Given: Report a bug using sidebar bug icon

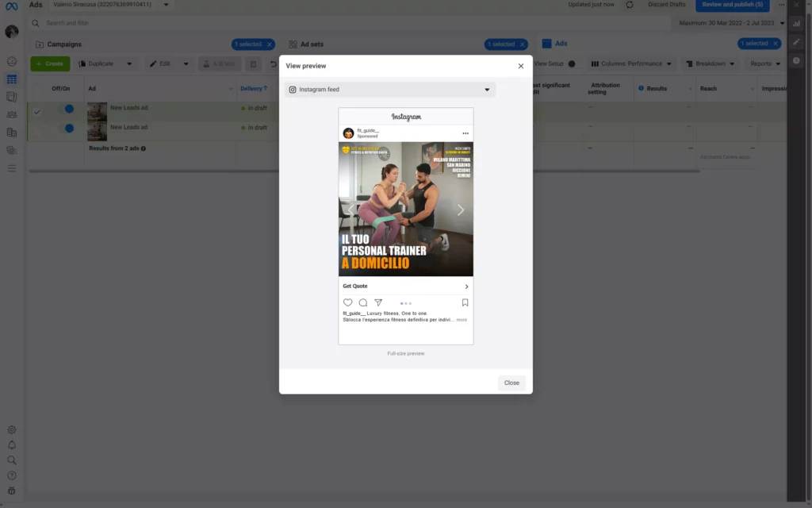Looking at the screenshot, I should (11, 490).
